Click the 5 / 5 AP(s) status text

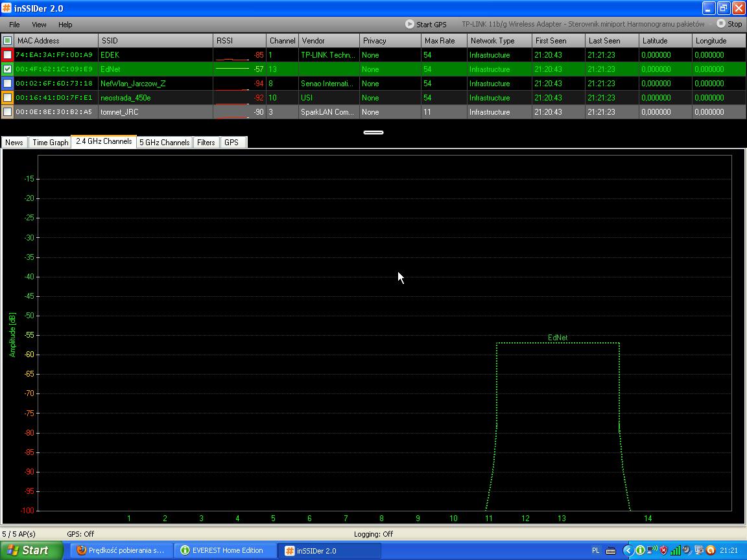coord(19,534)
